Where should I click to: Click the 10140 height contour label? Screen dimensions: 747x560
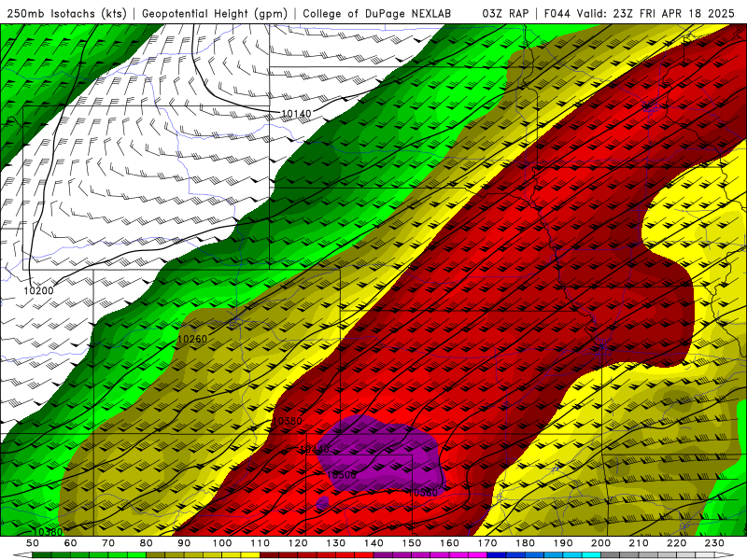pyautogui.click(x=296, y=113)
